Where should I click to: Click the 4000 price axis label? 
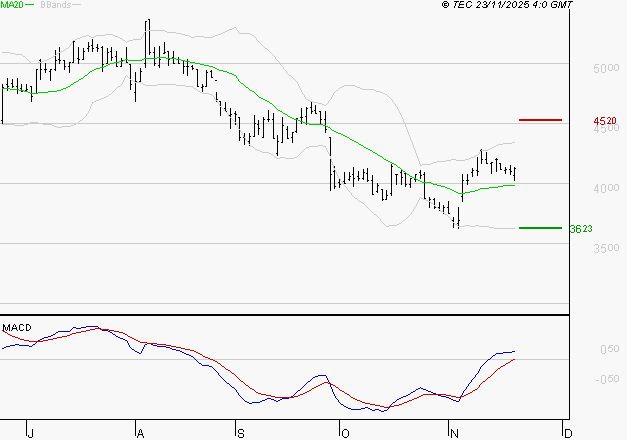606,188
